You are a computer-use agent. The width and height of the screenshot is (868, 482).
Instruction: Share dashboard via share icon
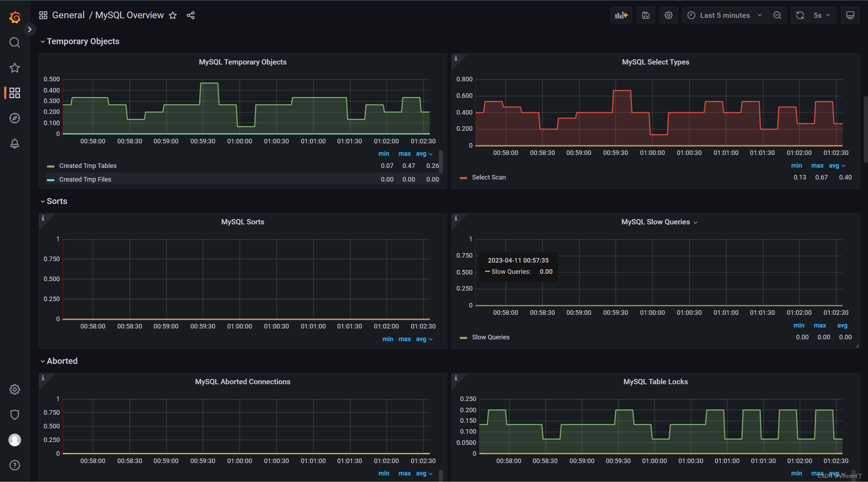(x=190, y=15)
